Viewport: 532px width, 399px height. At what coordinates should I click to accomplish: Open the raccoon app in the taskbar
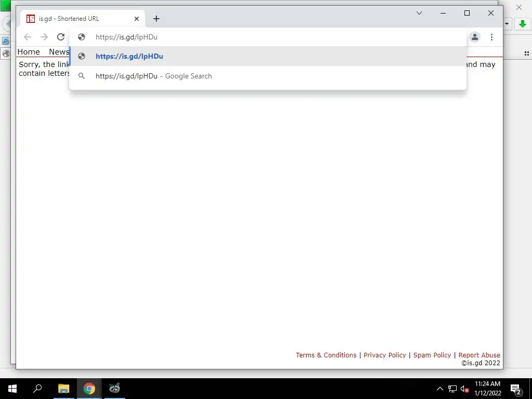pos(115,389)
